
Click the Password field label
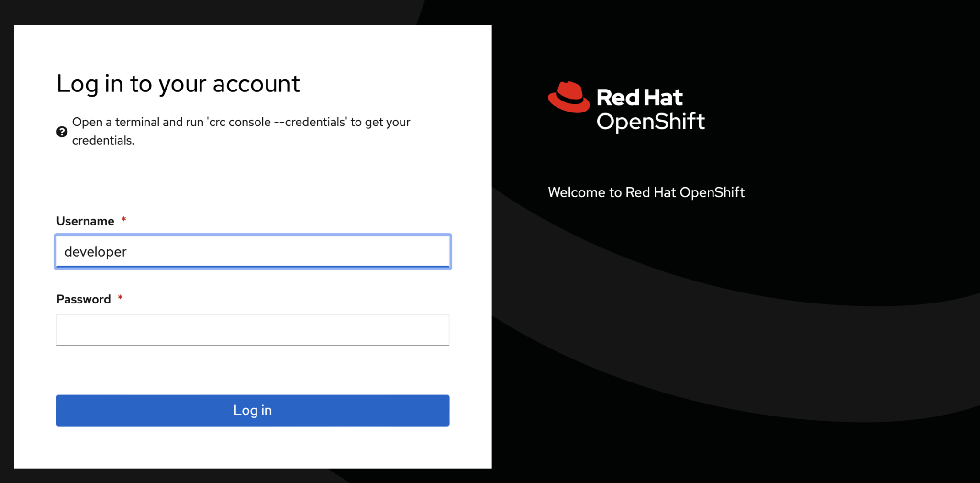coord(83,299)
